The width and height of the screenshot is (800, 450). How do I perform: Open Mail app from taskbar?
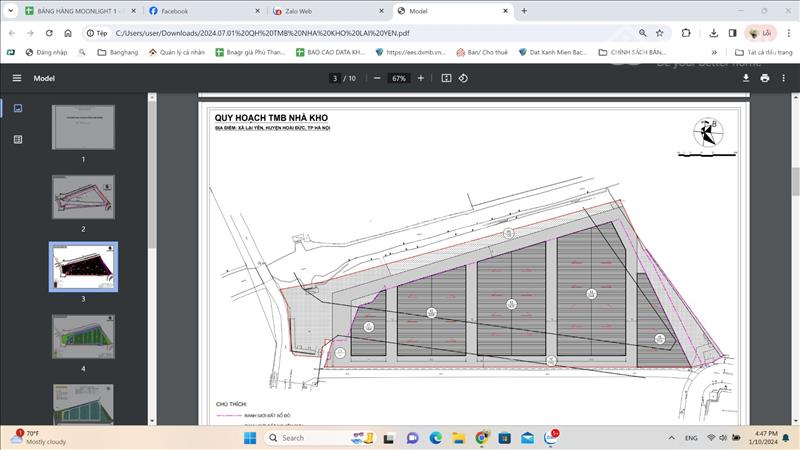[x=528, y=438]
